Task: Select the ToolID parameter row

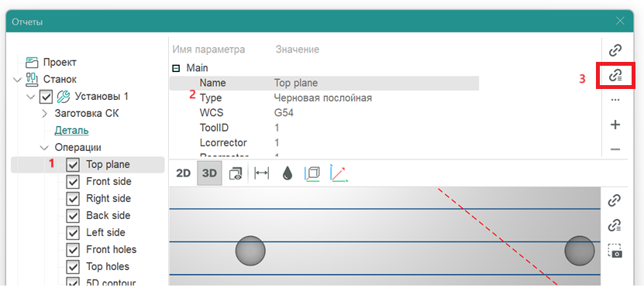Action: tap(325, 128)
